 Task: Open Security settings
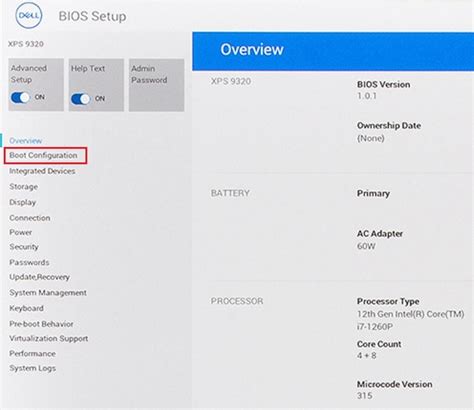pos(24,247)
